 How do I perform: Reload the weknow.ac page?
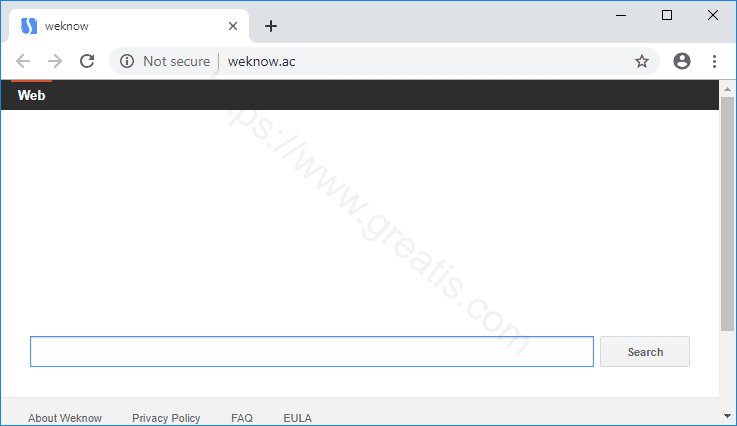point(87,61)
